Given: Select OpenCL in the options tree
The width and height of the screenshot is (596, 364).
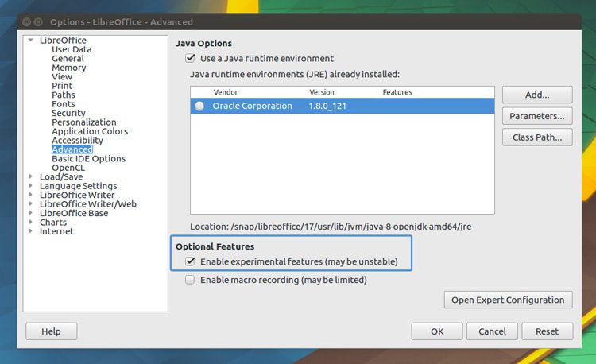Looking at the screenshot, I should (68, 168).
